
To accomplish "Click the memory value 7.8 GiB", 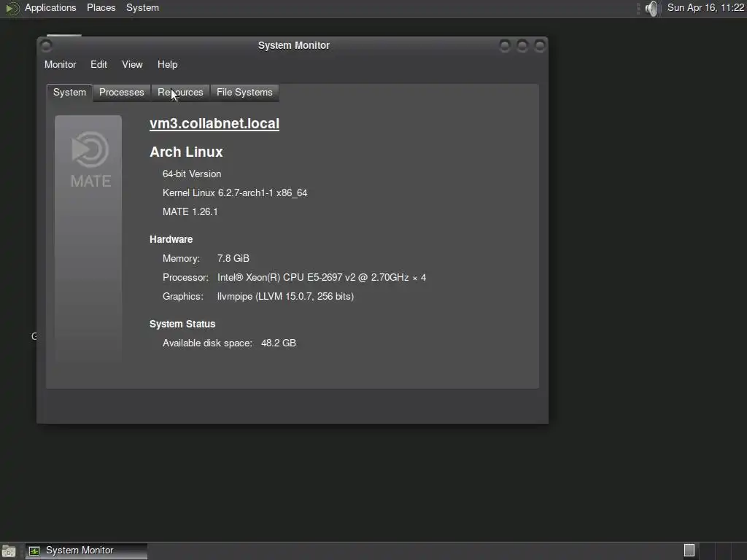I will click(x=233, y=259).
